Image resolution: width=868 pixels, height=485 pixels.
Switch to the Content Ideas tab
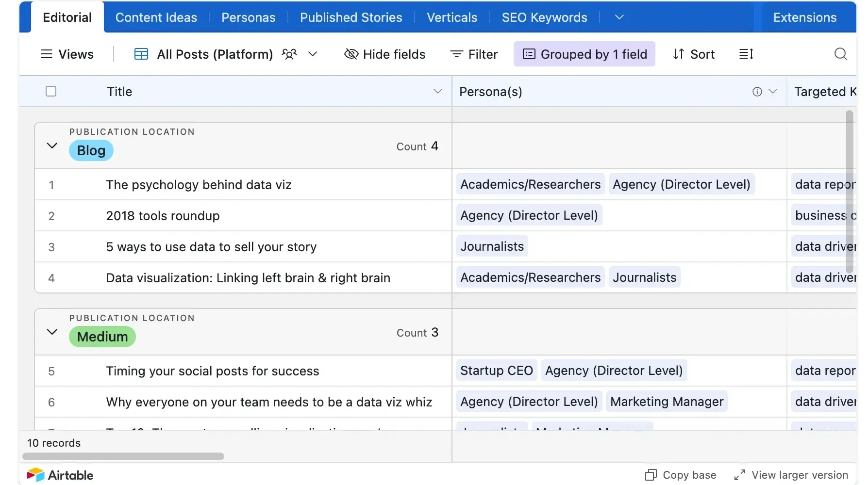[156, 17]
